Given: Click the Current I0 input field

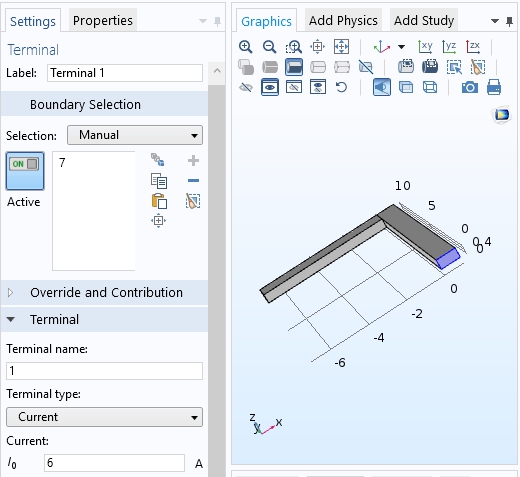Looking at the screenshot, I should pyautogui.click(x=114, y=463).
